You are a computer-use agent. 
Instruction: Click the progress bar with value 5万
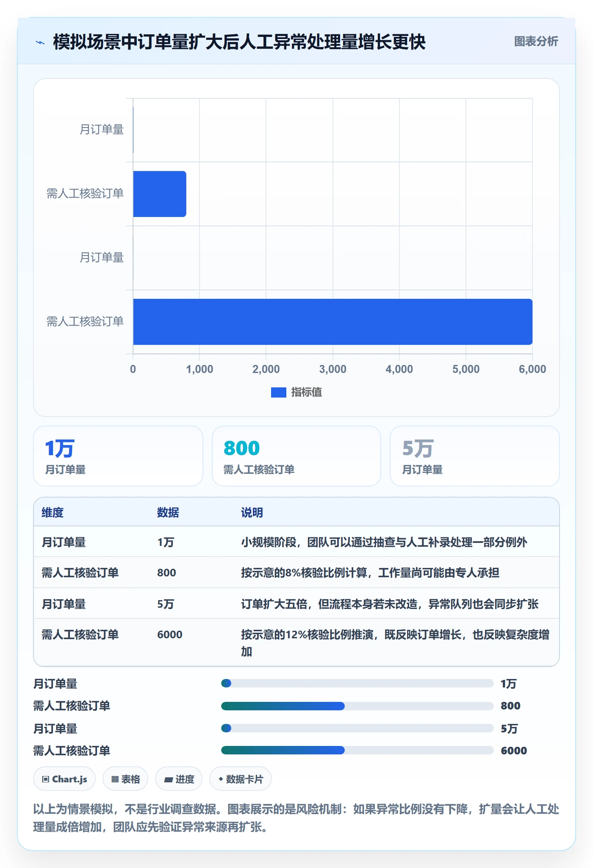tap(357, 728)
